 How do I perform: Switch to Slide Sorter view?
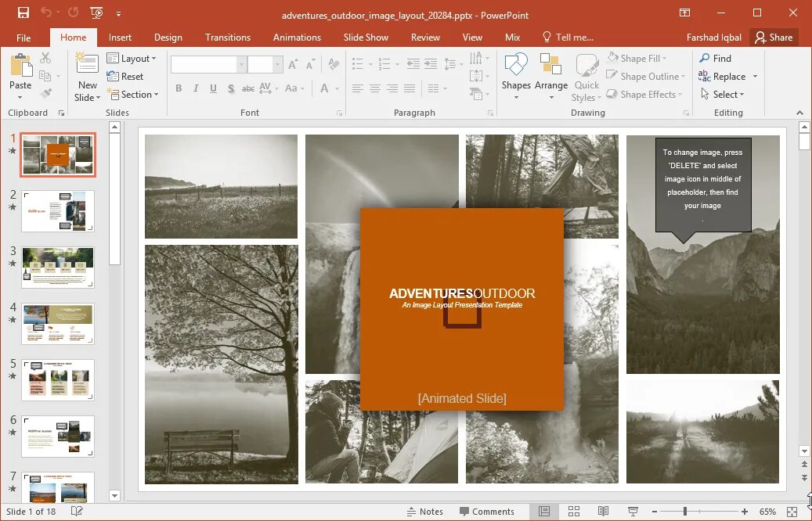point(574,511)
